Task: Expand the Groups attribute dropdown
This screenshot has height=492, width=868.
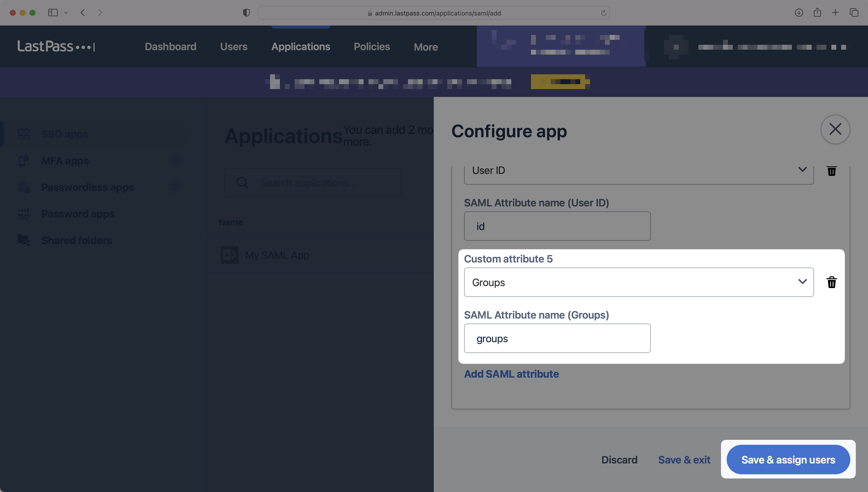Action: [638, 282]
